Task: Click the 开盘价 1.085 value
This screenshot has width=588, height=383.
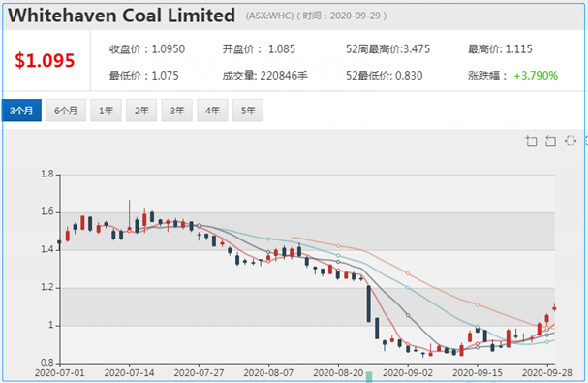Action: click(x=259, y=49)
